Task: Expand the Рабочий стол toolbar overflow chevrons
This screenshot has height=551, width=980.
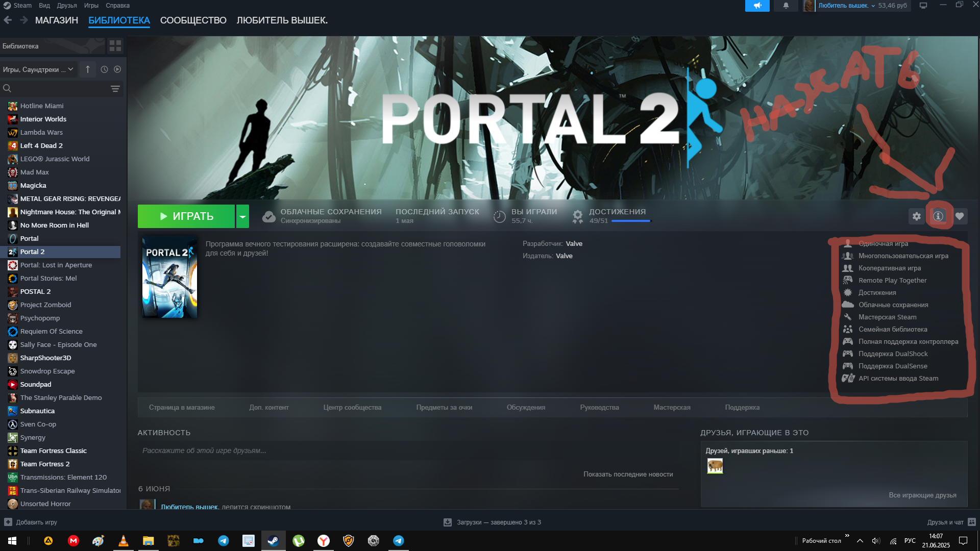Action: [847, 535]
